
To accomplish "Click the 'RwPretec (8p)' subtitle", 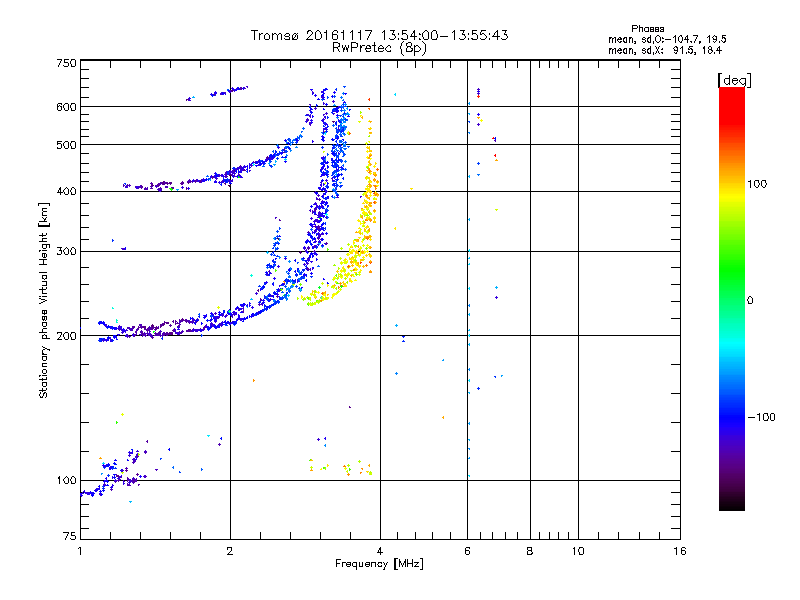I will [379, 48].
